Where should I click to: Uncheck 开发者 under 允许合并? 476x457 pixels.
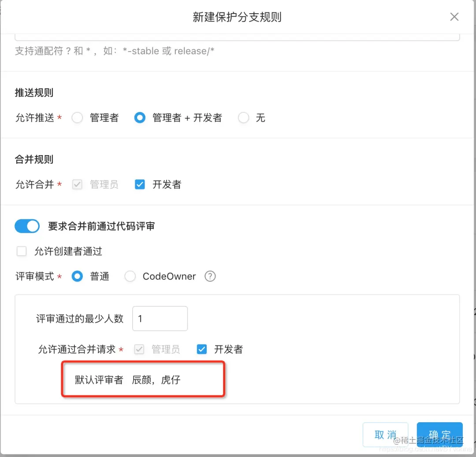[140, 184]
